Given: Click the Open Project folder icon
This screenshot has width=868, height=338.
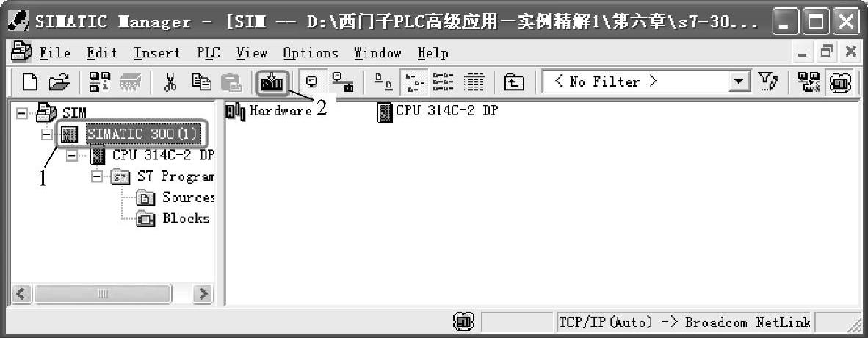Looking at the screenshot, I should point(58,82).
